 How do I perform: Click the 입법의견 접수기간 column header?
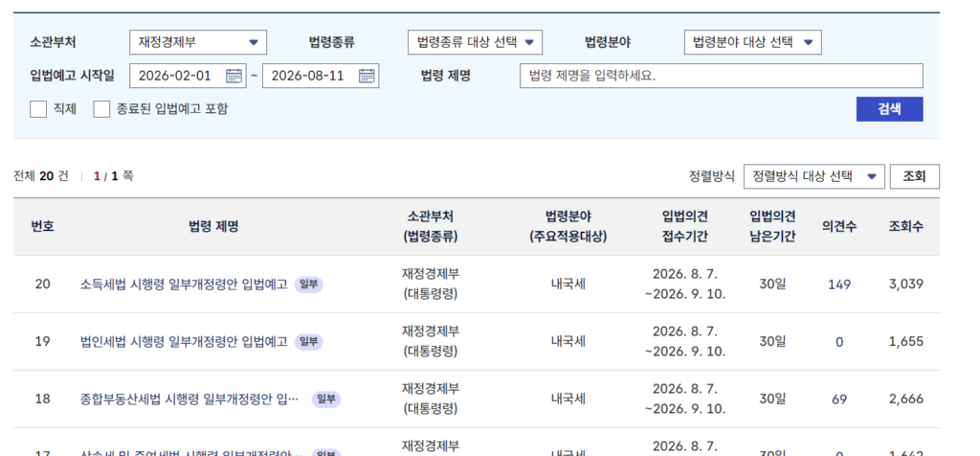point(685,226)
